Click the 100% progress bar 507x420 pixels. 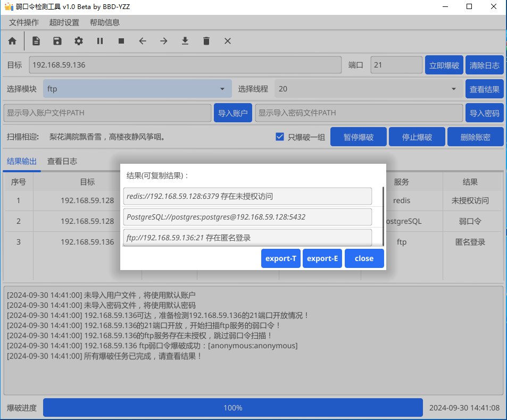click(x=232, y=407)
